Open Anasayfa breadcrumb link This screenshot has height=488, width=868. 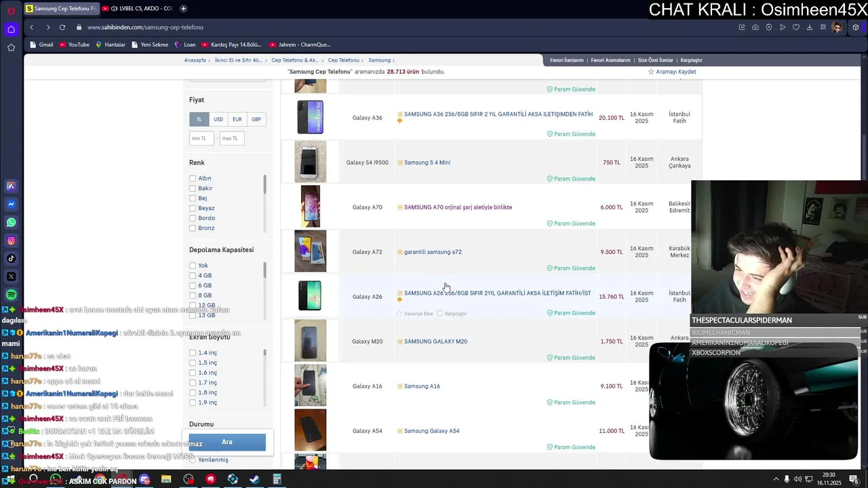(x=195, y=60)
